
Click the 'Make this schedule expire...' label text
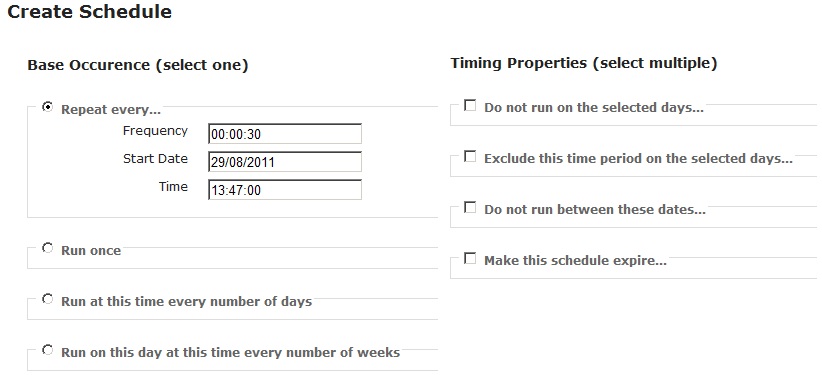tap(575, 261)
